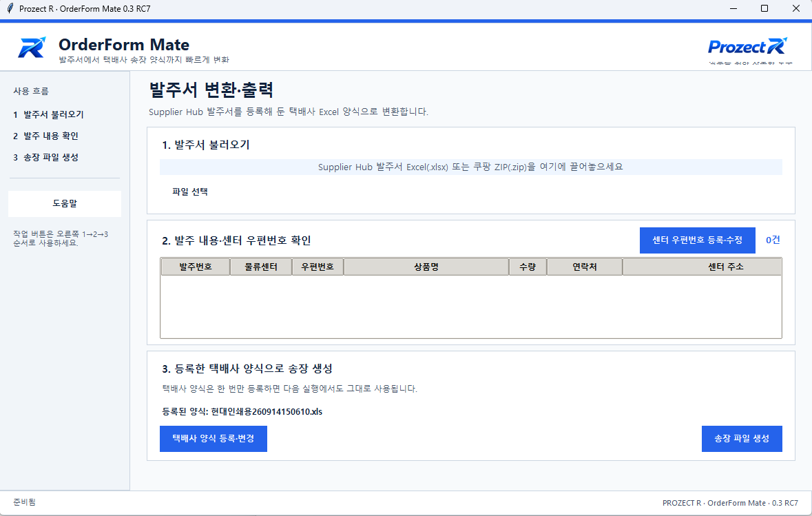Maximize the OrderForm Mate window
The width and height of the screenshot is (812, 516).
764,8
